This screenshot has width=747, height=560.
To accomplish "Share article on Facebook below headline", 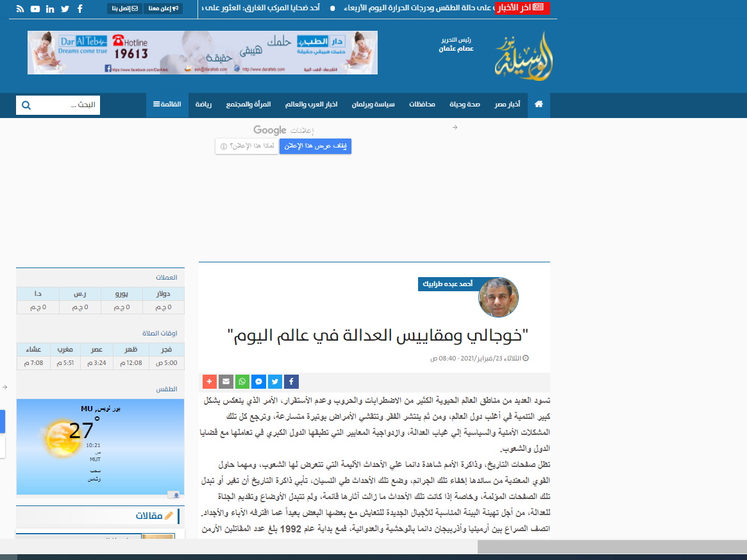I will pos(290,381).
